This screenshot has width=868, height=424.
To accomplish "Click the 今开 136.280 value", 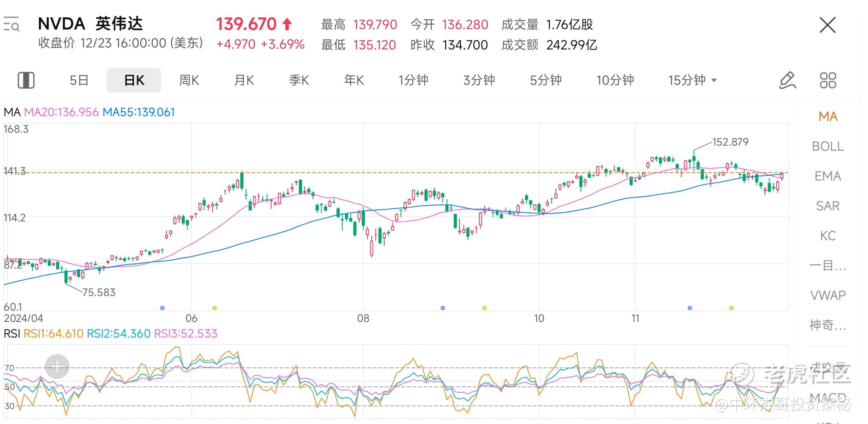I will point(465,25).
